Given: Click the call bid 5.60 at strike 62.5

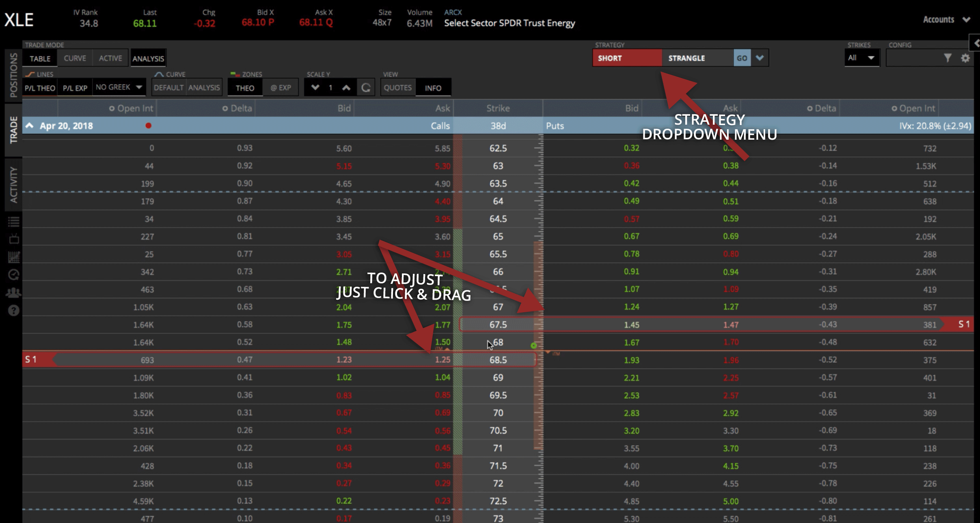Looking at the screenshot, I should coord(344,148).
